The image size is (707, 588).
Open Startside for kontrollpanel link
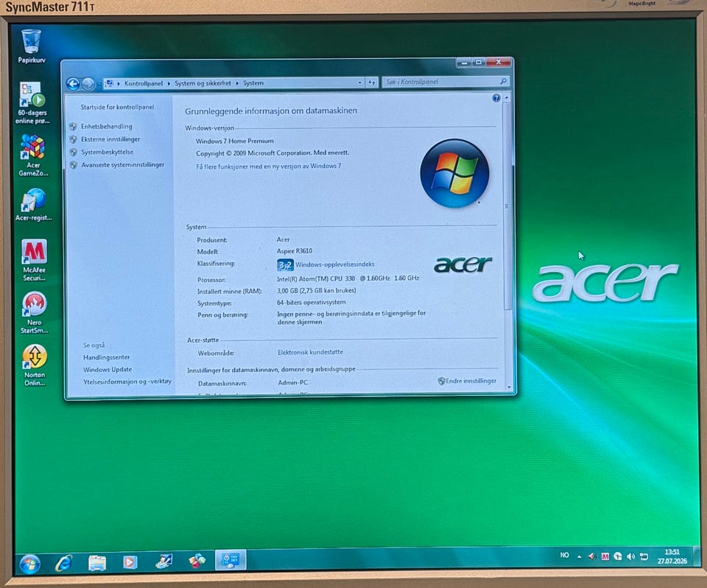pos(117,107)
